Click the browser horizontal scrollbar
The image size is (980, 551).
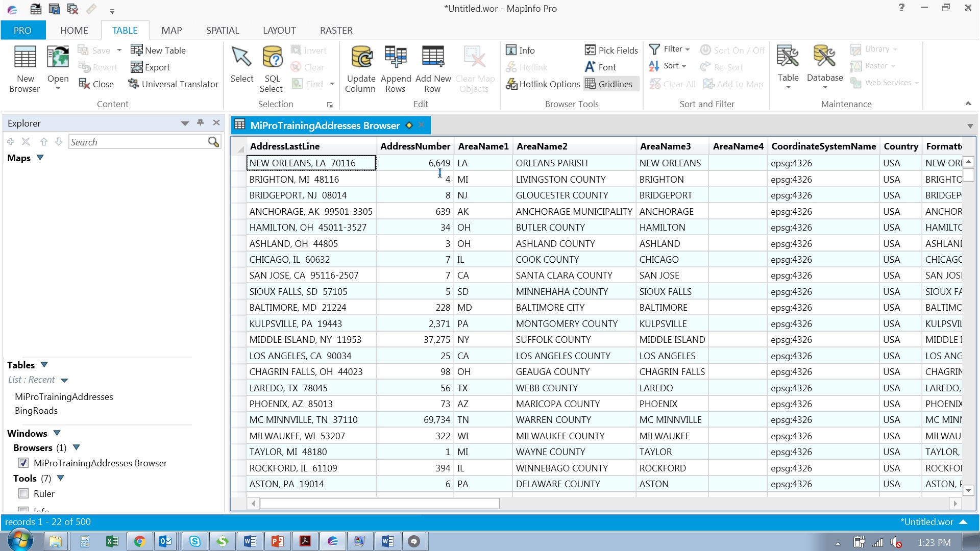[x=380, y=504]
